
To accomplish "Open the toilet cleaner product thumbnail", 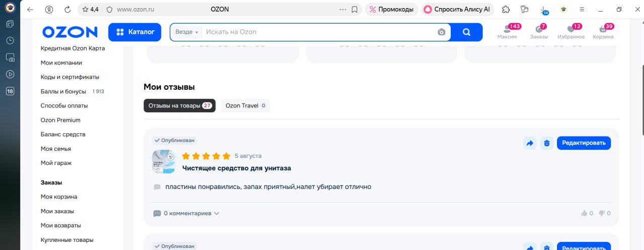I will click(164, 162).
